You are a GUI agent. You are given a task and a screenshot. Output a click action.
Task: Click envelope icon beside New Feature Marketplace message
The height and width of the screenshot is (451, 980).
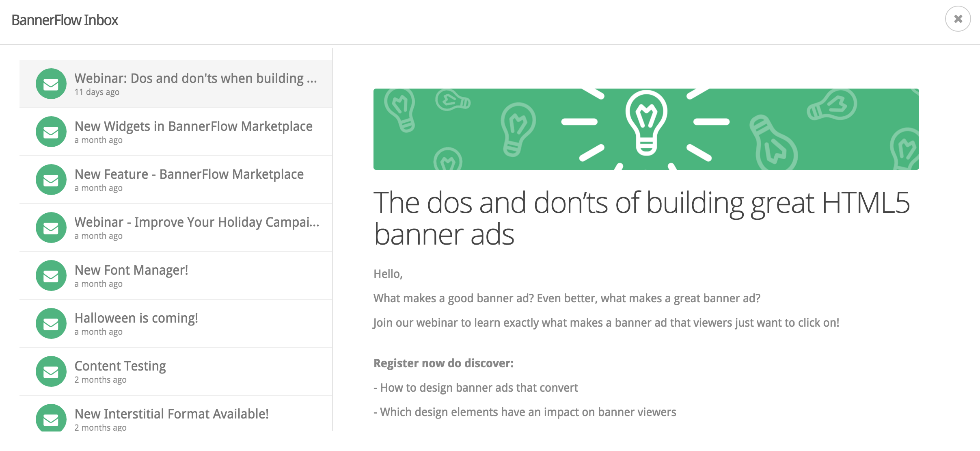51,180
